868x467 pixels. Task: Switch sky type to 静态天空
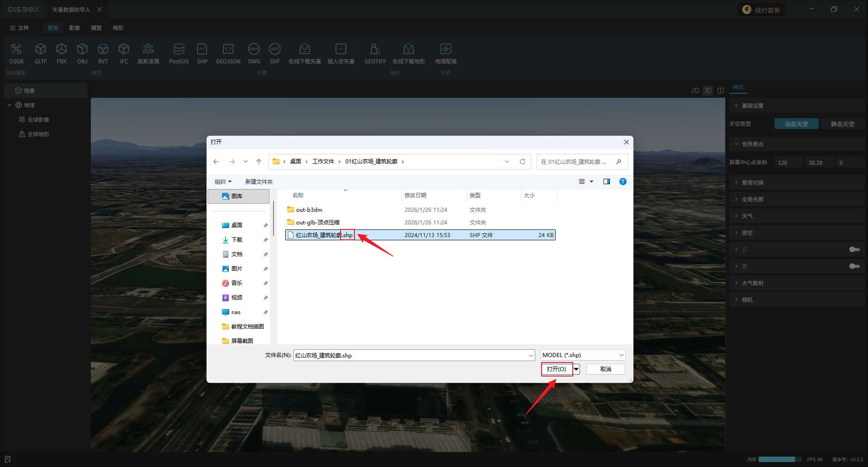click(x=842, y=124)
